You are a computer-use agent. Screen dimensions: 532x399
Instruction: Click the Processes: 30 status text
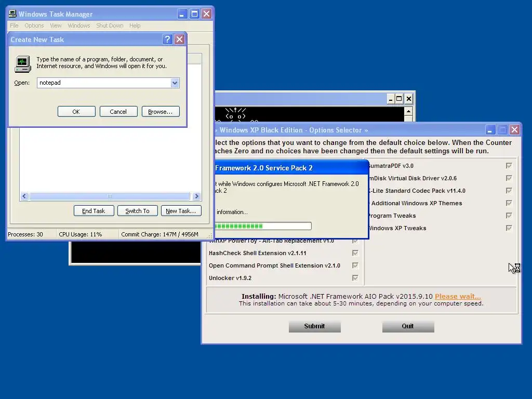point(25,234)
